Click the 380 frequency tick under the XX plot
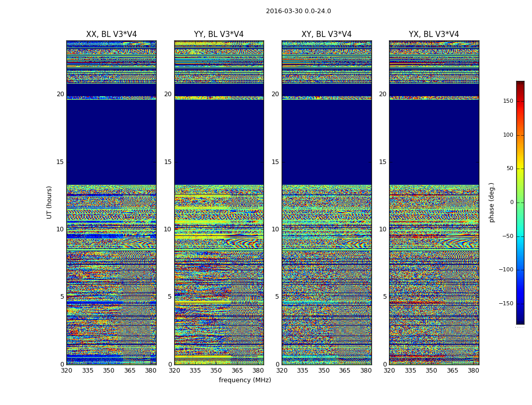532x405 pixels. click(150, 371)
